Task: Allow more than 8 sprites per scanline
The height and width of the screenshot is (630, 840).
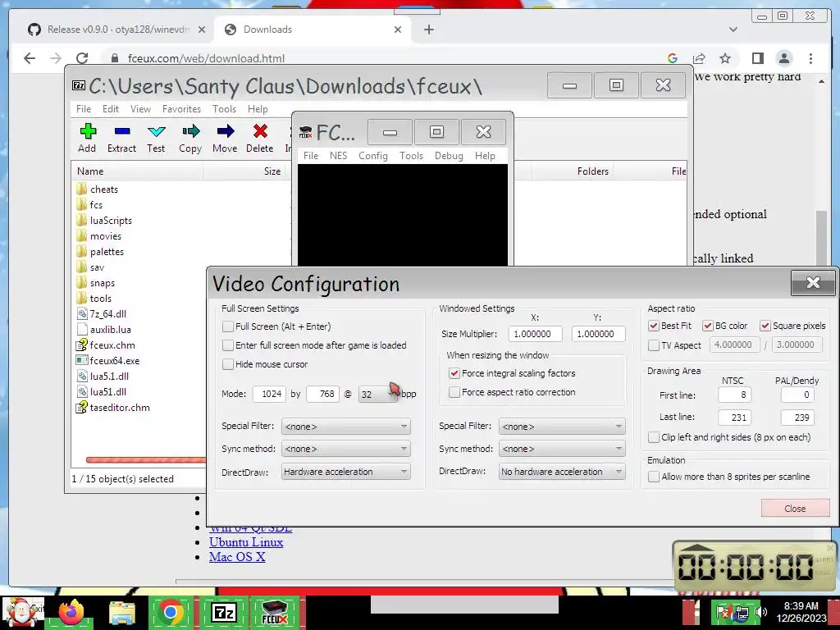Action: (654, 477)
